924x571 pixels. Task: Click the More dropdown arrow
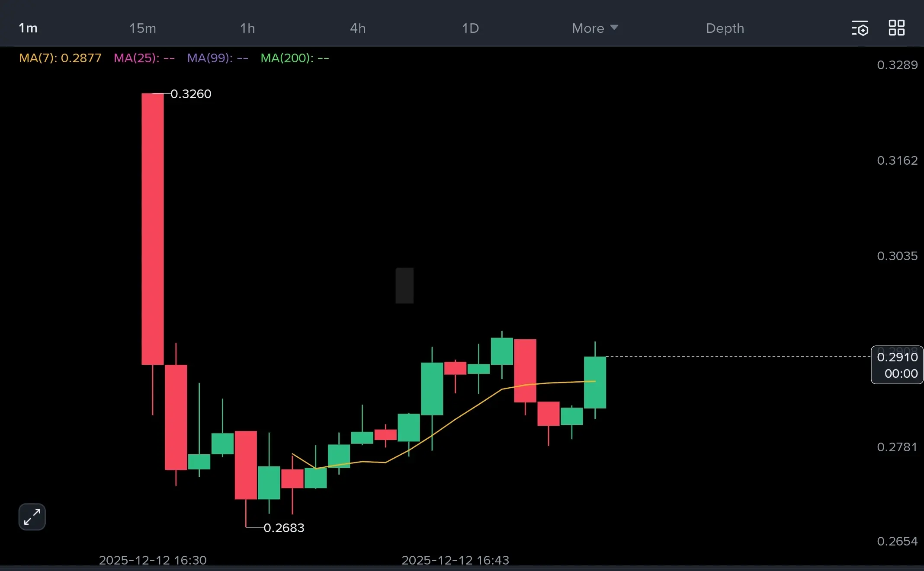click(614, 28)
